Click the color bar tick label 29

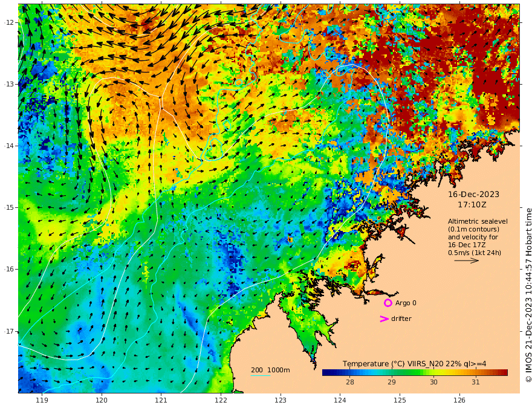coord(392,382)
